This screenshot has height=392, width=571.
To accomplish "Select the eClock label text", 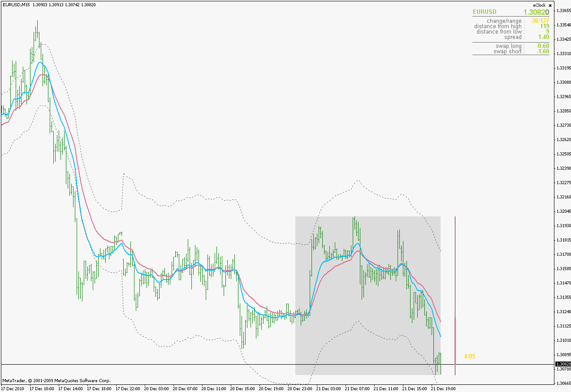I will pos(539,5).
